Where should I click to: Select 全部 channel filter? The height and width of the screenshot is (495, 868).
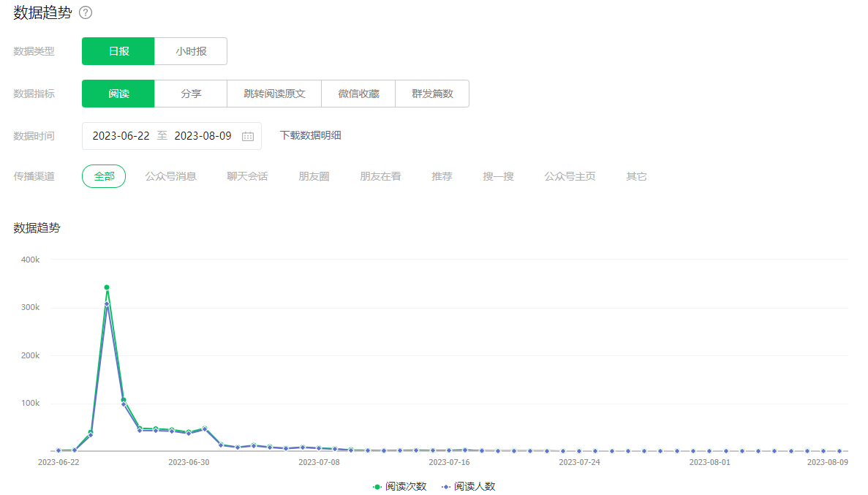[104, 176]
